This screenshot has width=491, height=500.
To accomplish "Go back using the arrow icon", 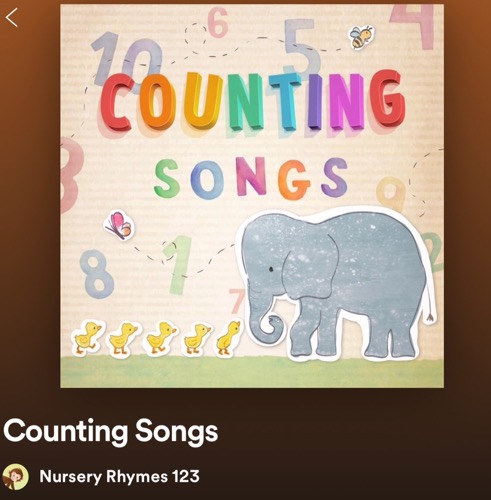I will [12, 18].
